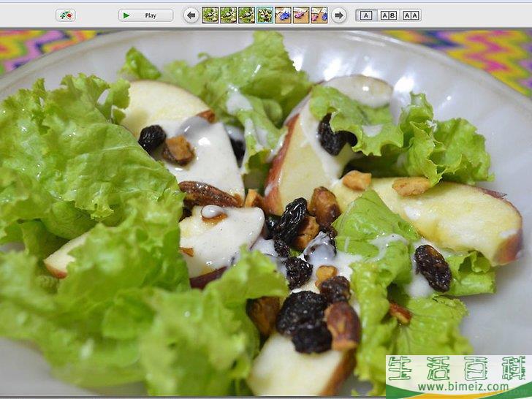Open the sixth thumbnail with pink object

[301, 15]
